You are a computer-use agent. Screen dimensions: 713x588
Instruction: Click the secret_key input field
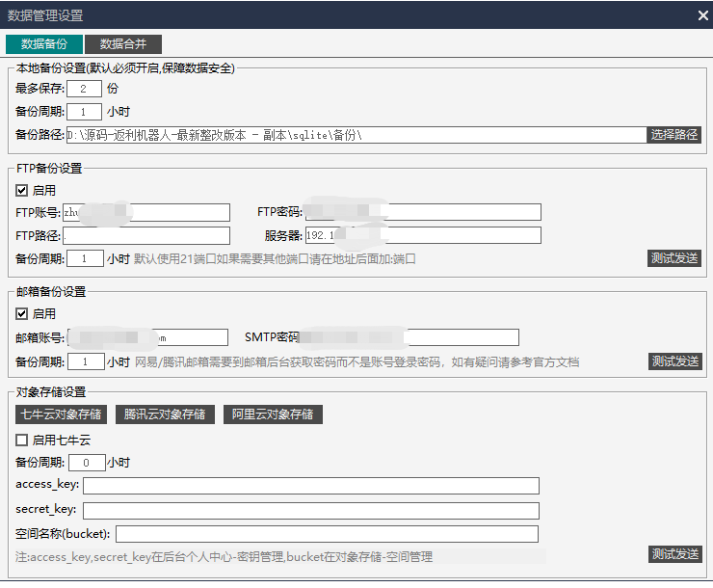point(310,510)
